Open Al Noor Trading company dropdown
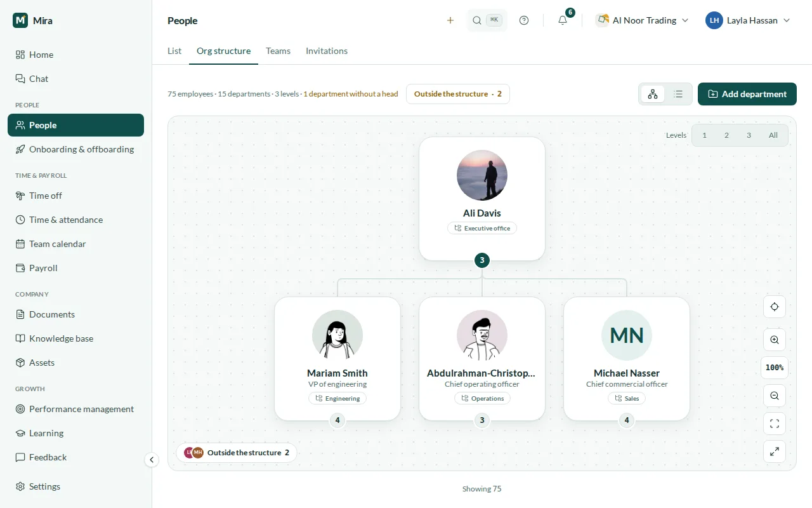The height and width of the screenshot is (508, 812). (642, 20)
